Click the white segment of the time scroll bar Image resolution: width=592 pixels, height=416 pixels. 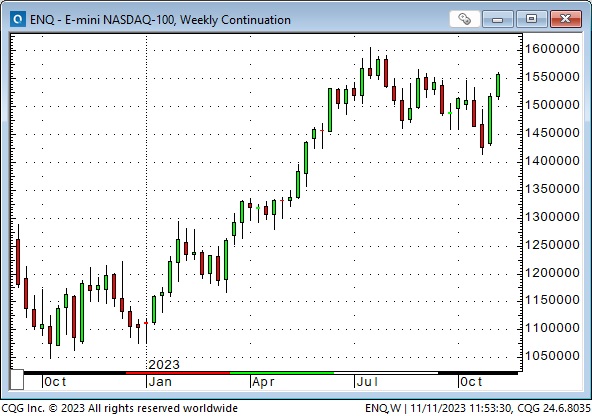click(x=386, y=373)
